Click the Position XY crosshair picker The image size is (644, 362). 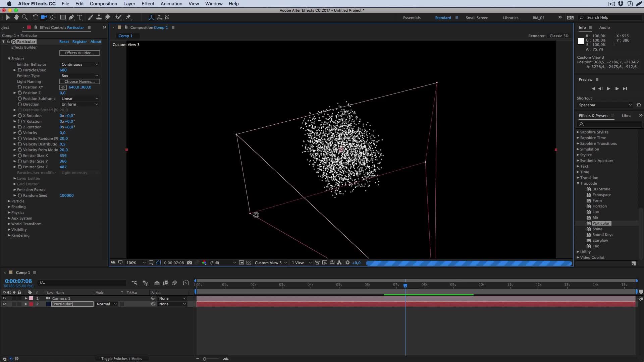click(x=63, y=87)
